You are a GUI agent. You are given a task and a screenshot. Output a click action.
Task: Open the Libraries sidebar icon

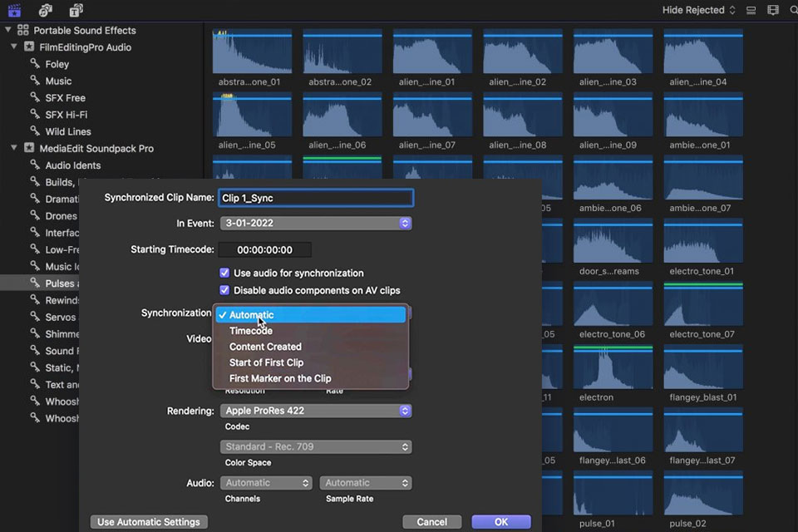tap(14, 10)
